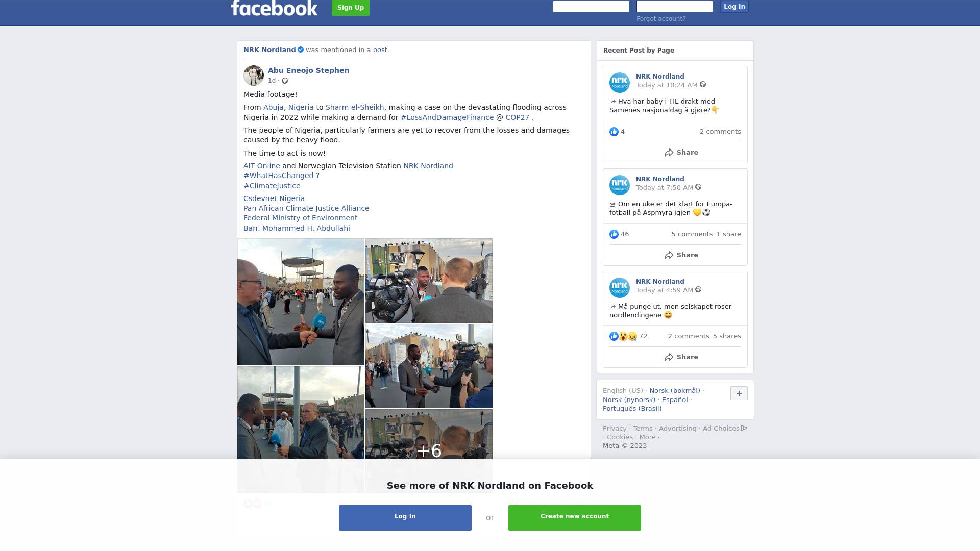Click the public globe icon beside 1d timestamp
Viewport: 980px width, 551px height.
pyautogui.click(x=285, y=81)
